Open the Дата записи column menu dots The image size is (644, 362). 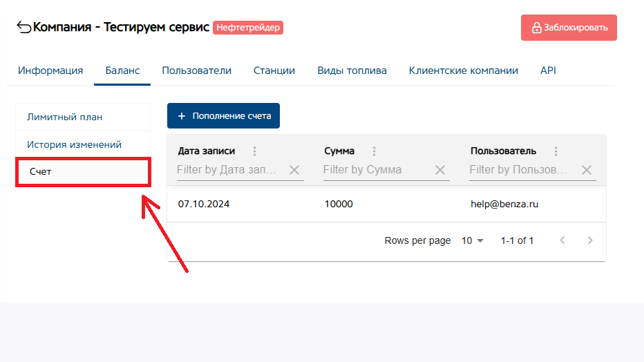255,151
